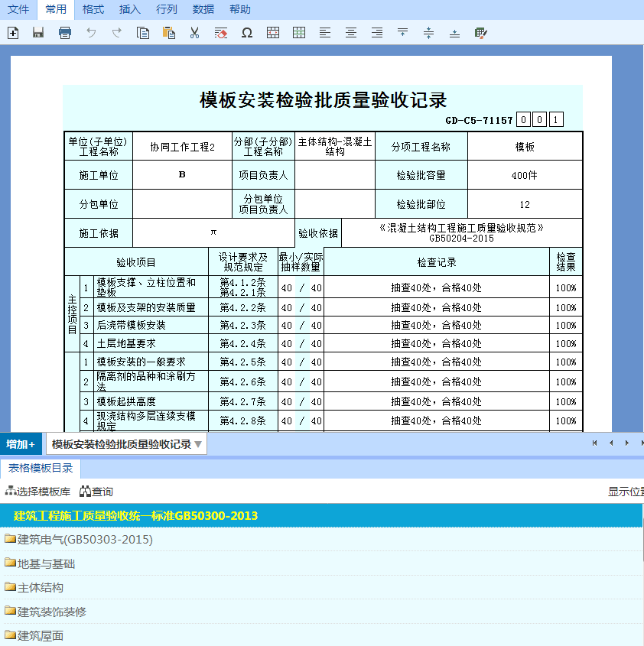
Task: Click the 协同工作工程2 cell
Action: (x=182, y=147)
